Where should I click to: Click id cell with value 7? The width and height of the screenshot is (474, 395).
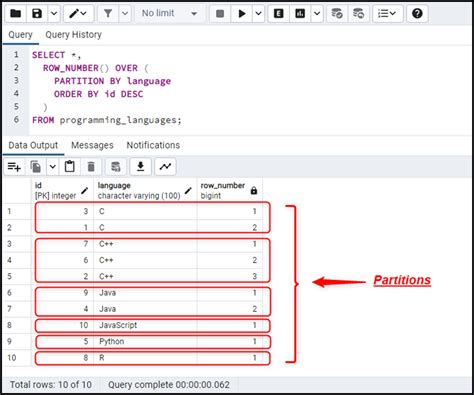click(x=63, y=244)
